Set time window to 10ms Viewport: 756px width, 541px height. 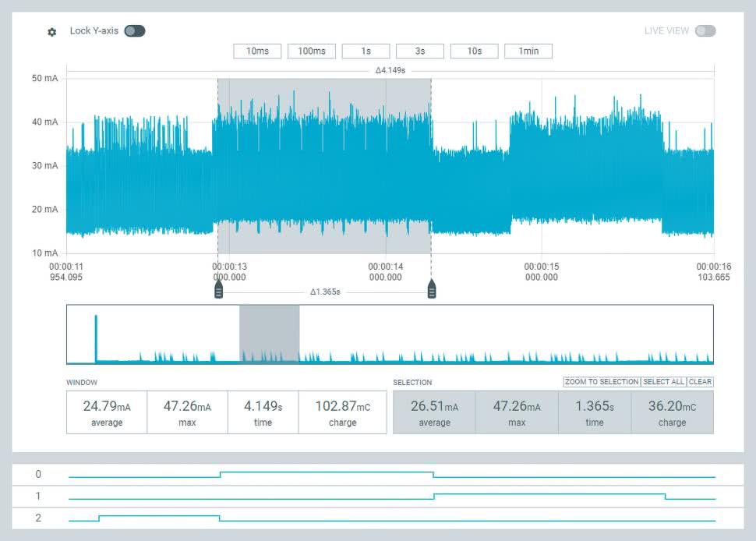[x=257, y=51]
